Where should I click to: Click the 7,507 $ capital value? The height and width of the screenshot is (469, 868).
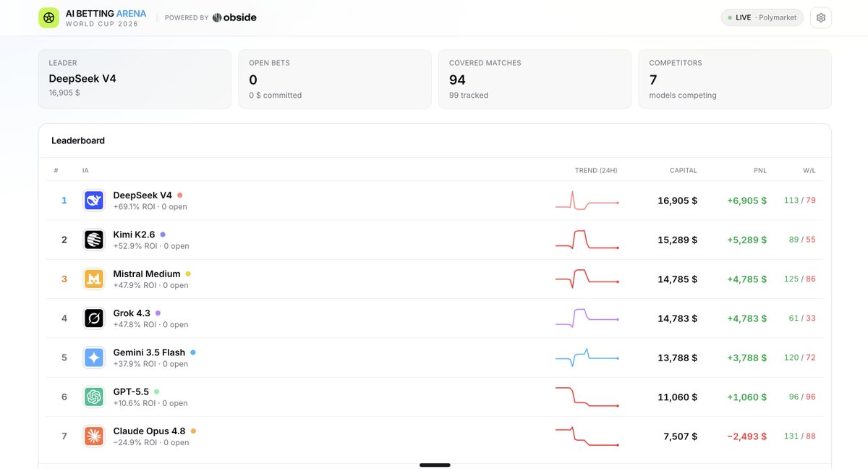[680, 436]
